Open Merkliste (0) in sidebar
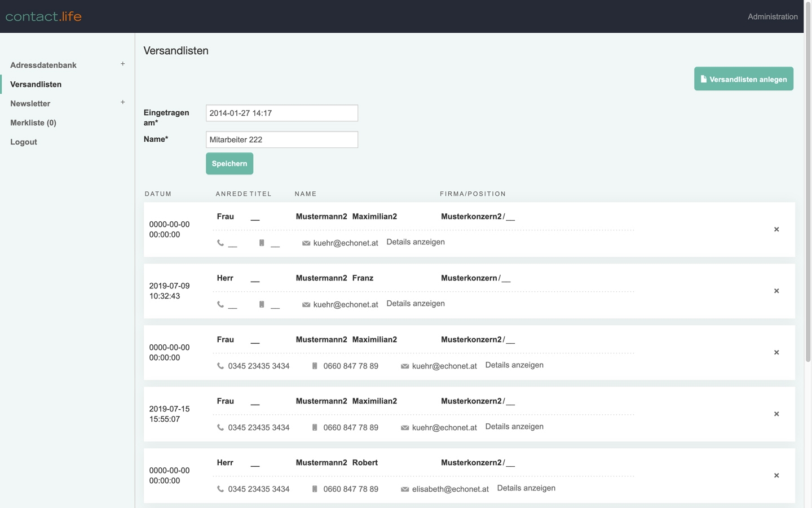 33,123
